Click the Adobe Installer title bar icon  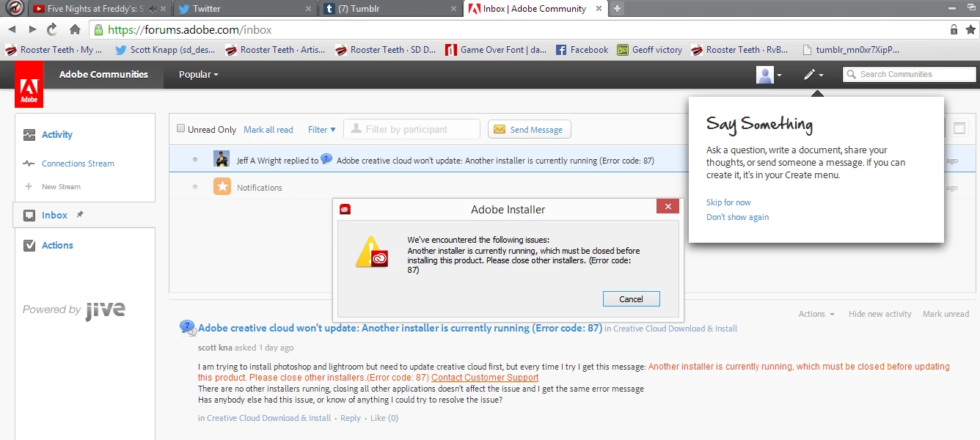[x=345, y=209]
